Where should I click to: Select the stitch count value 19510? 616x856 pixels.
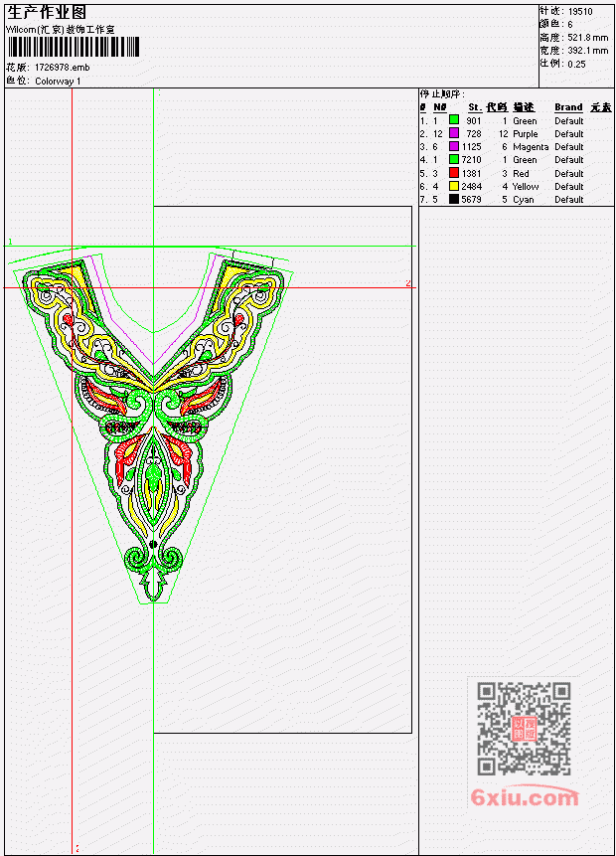(580, 12)
